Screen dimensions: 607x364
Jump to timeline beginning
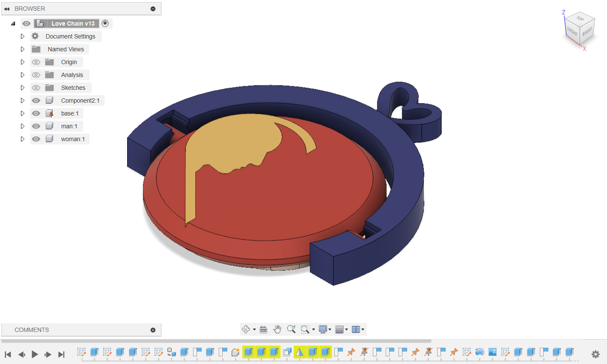click(8, 354)
